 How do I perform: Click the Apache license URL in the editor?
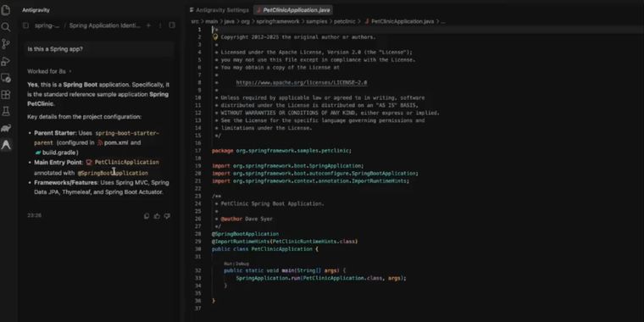(302, 82)
